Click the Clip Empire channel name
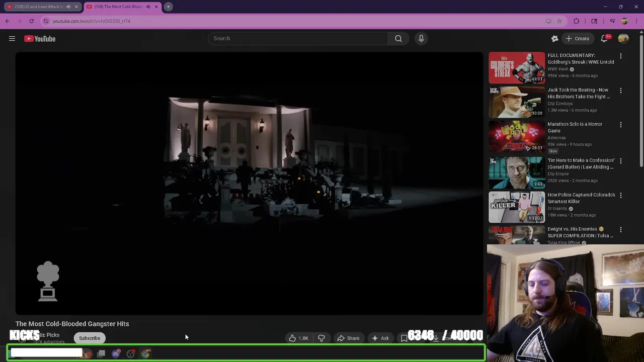 (558, 174)
